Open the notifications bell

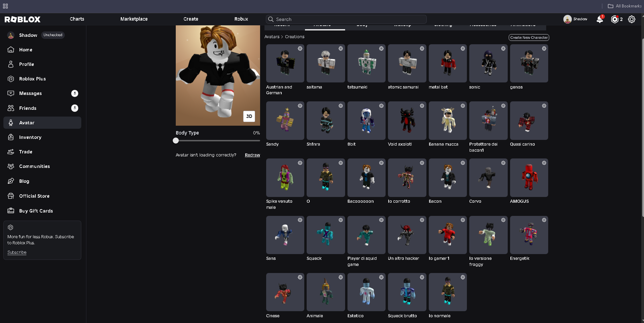tap(600, 19)
